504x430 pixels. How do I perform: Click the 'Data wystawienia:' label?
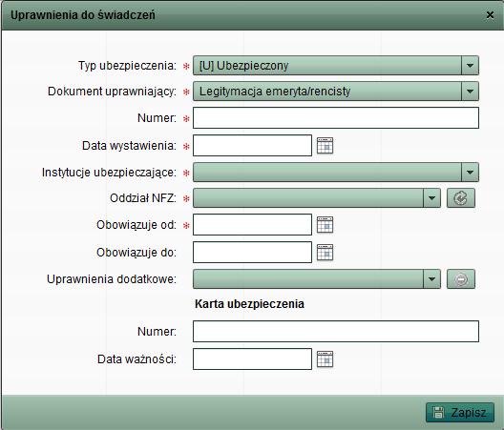[129, 146]
